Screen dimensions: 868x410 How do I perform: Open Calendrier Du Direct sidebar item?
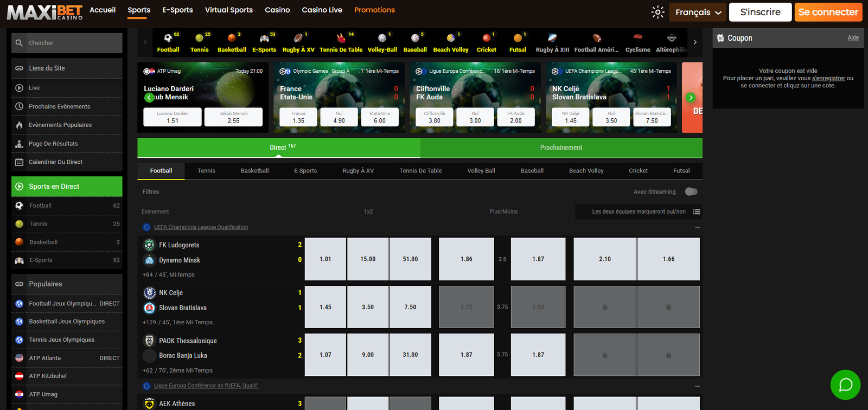coord(67,162)
